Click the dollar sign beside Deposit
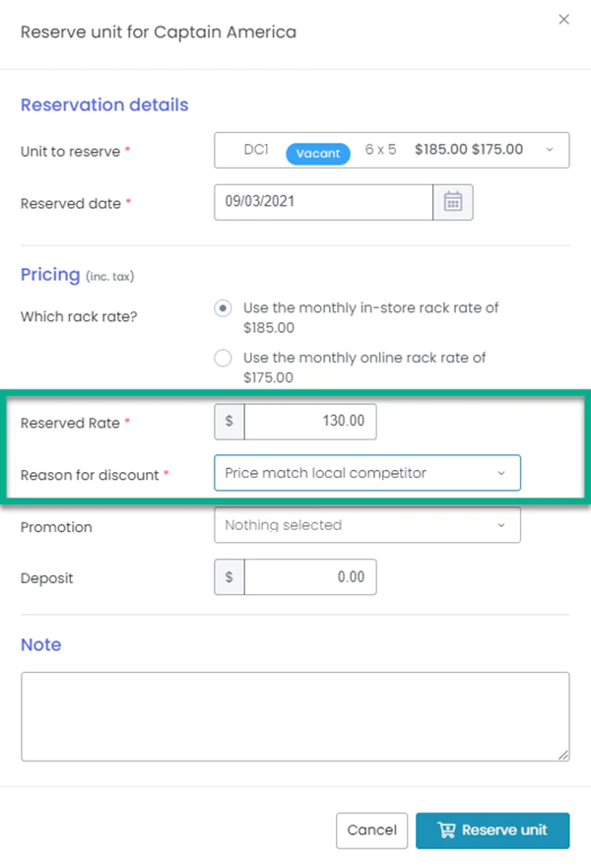This screenshot has height=868, width=591. (x=230, y=577)
